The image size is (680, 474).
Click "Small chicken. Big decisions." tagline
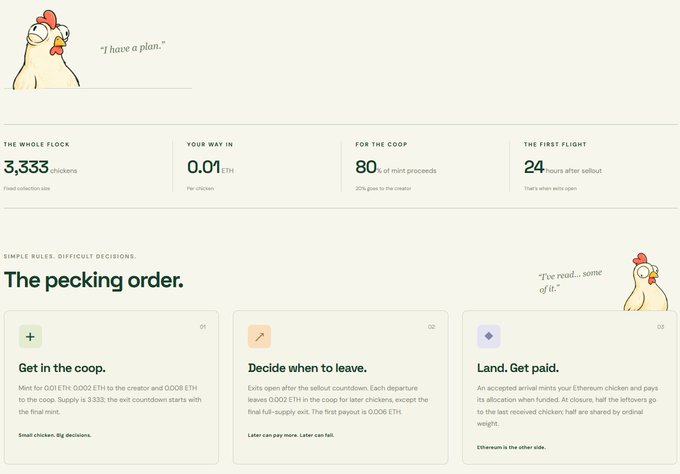[55, 435]
